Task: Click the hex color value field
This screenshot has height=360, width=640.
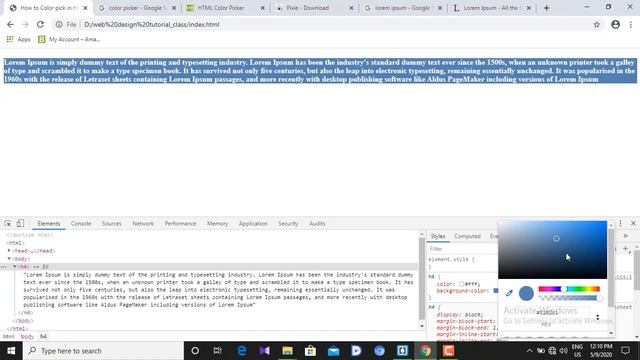Action: 547,313
